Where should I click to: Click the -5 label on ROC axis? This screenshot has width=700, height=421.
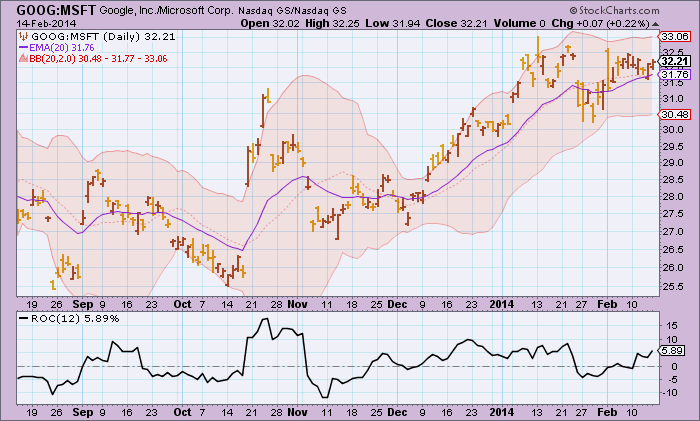(x=671, y=380)
